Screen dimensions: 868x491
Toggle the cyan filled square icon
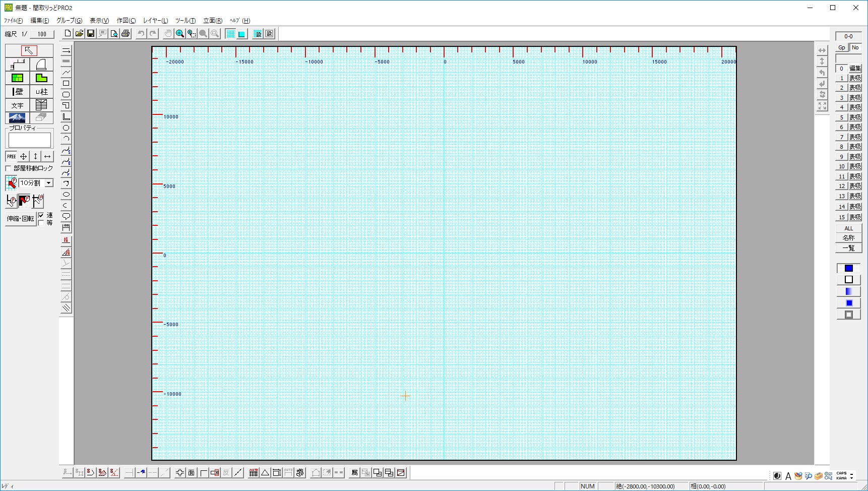click(x=242, y=34)
